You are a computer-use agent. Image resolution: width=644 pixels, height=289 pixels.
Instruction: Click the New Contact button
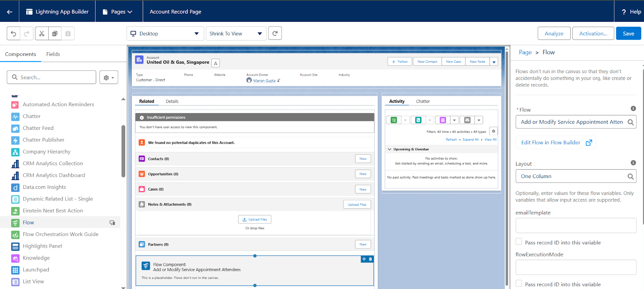(427, 61)
